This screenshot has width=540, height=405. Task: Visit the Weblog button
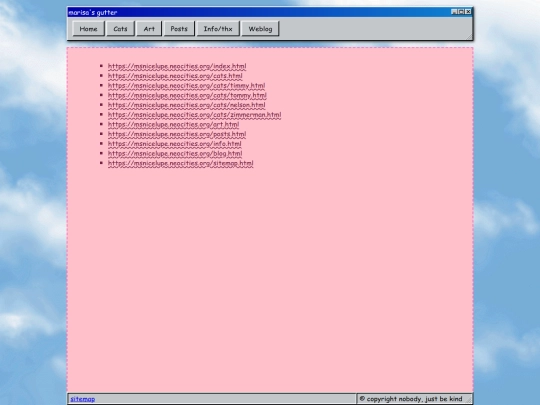pyautogui.click(x=260, y=29)
